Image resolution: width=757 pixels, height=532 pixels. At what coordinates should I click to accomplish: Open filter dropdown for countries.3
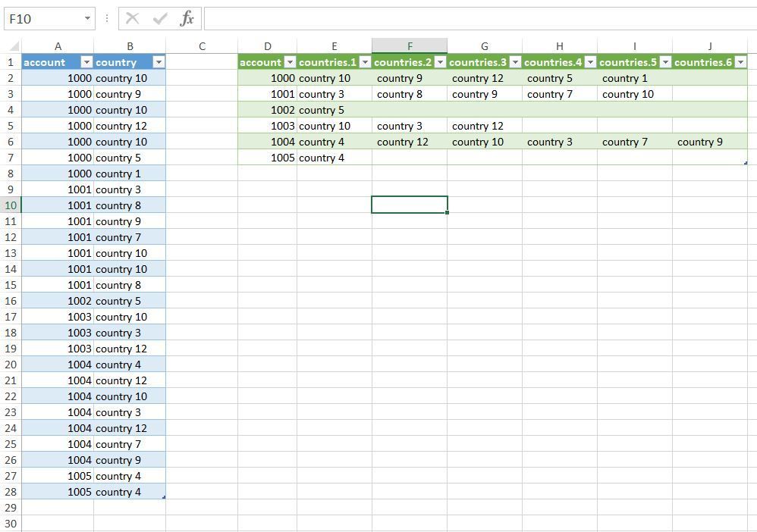click(515, 62)
